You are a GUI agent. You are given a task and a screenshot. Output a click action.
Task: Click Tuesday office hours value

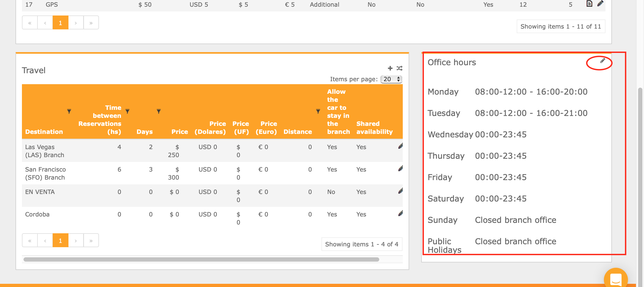[x=531, y=113]
